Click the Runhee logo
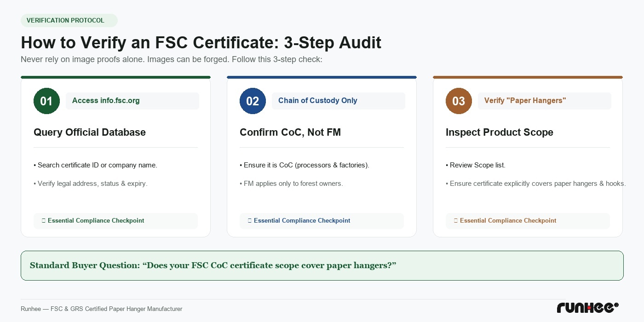Viewport: 644px width, 322px height. (587, 308)
